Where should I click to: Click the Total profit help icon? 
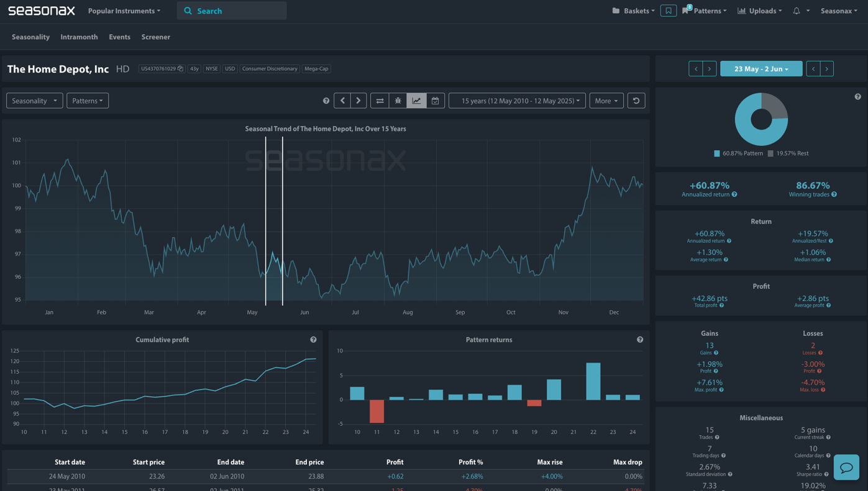click(721, 305)
